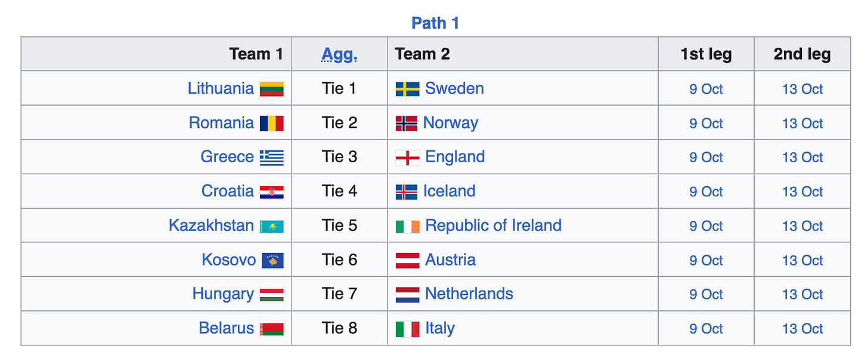Open 13 Oct date in Tie 8 row
This screenshot has width=868, height=358.
click(802, 329)
